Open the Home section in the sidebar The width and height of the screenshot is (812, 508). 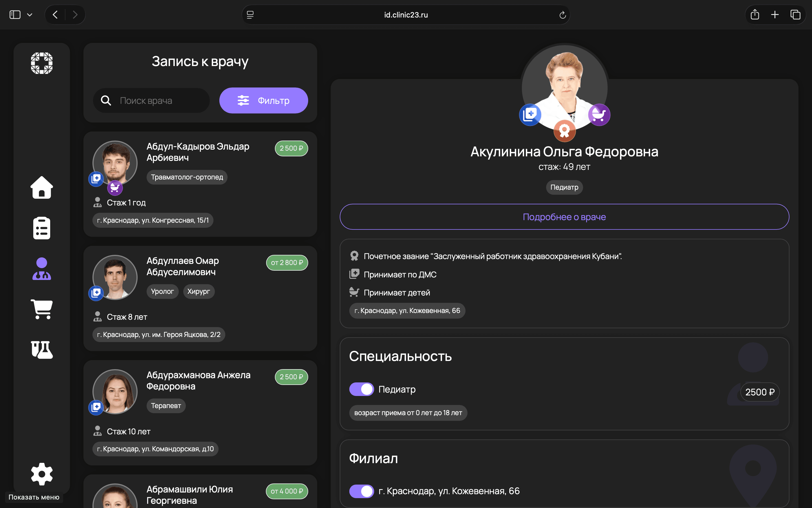[42, 187]
